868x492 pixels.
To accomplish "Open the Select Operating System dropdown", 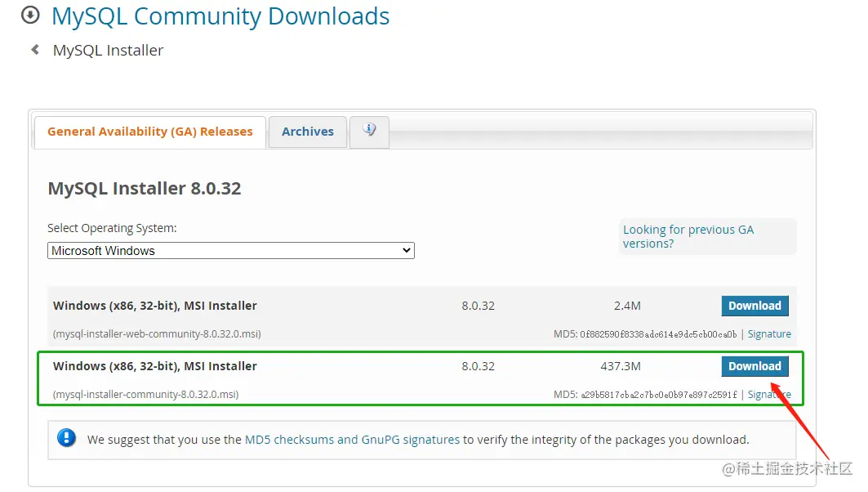I will (x=231, y=250).
